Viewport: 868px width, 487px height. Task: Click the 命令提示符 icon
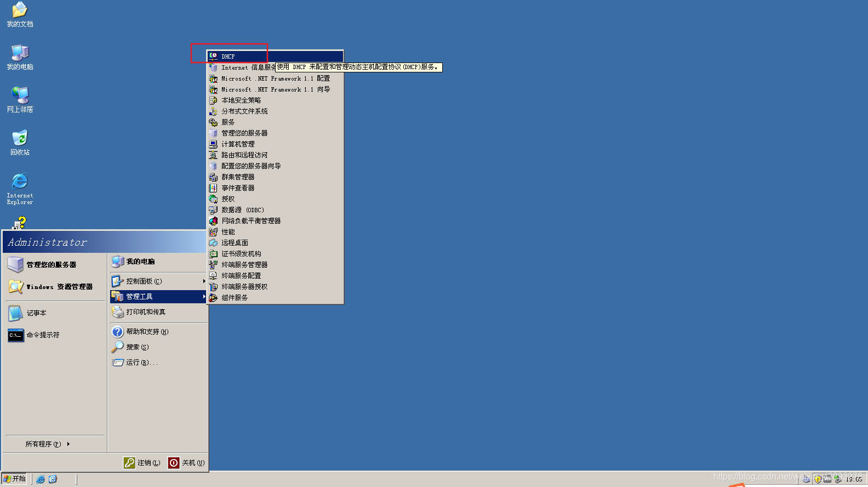pyautogui.click(x=15, y=335)
